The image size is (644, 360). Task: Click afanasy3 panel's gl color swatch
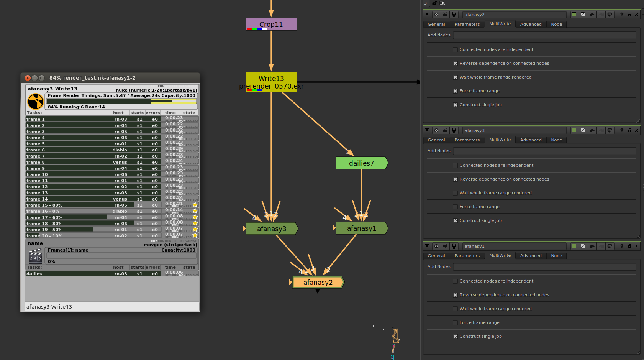[x=583, y=130]
